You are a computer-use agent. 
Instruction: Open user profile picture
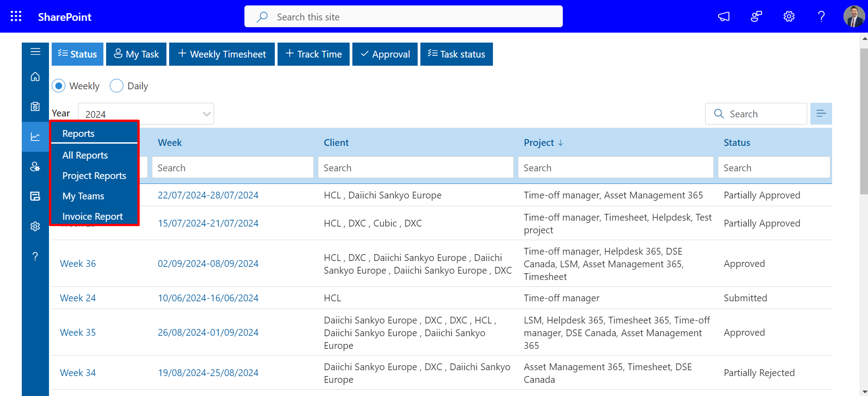[x=853, y=17]
